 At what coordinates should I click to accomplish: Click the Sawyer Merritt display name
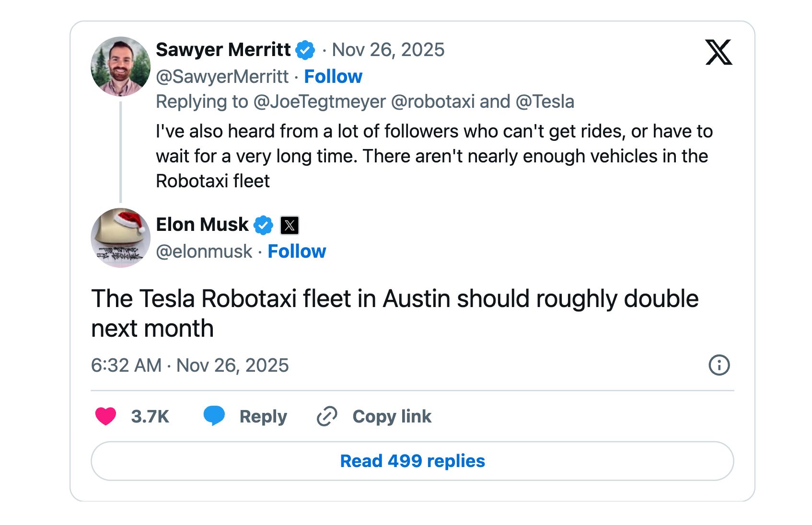click(x=223, y=50)
